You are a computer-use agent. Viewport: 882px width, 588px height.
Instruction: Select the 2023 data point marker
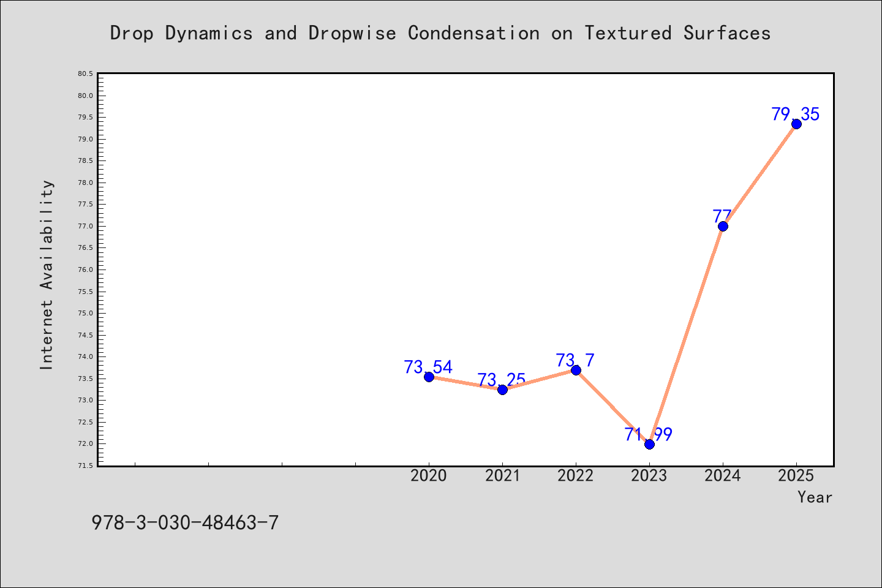pyautogui.click(x=649, y=444)
